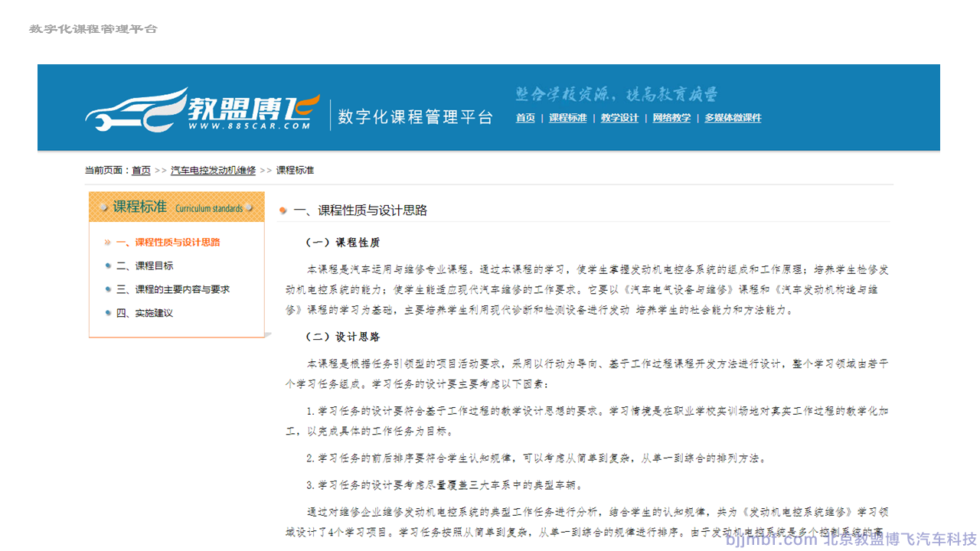
Task: Click the blue bullet beside 四、实施建议
Action: (108, 313)
